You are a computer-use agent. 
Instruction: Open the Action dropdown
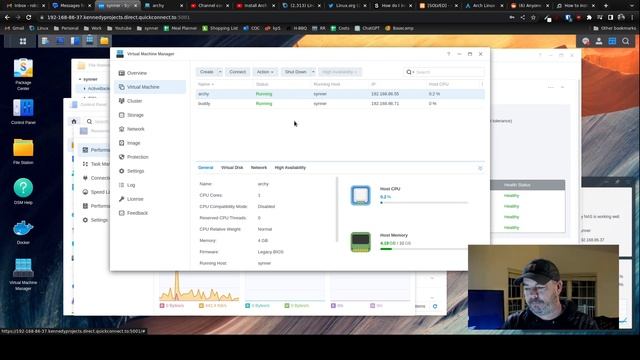coord(265,72)
